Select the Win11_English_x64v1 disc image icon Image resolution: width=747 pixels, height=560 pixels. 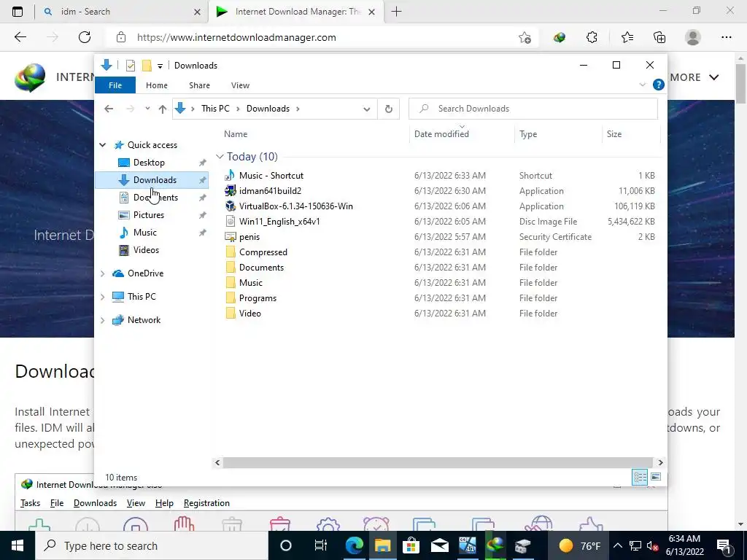tap(231, 222)
